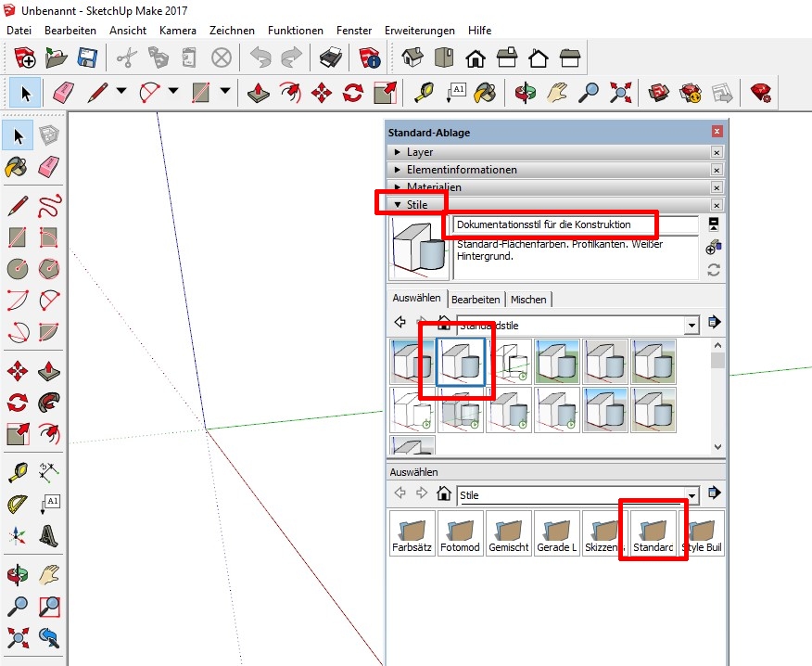Switch to the Bearbeiten tab in Stile
The height and width of the screenshot is (666, 812).
[x=476, y=299]
